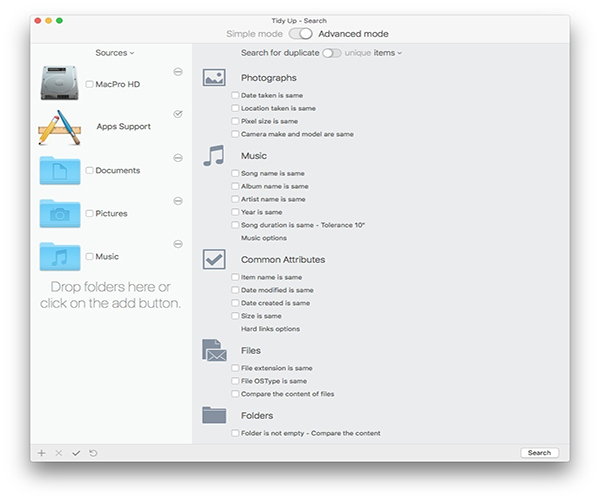
Task: Enable File OSType is same
Action: coord(235,381)
